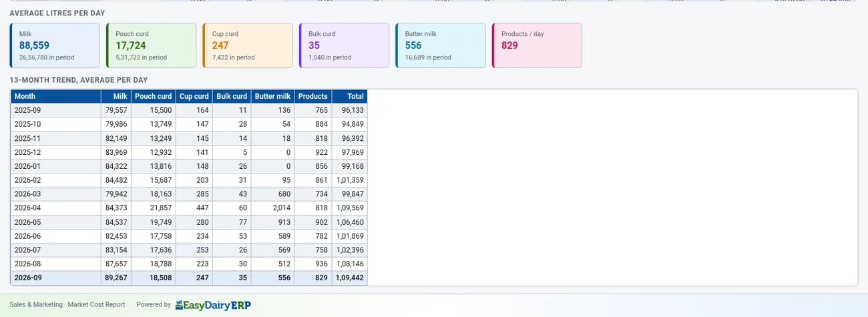Select the Pouch curd average card

pos(151,45)
